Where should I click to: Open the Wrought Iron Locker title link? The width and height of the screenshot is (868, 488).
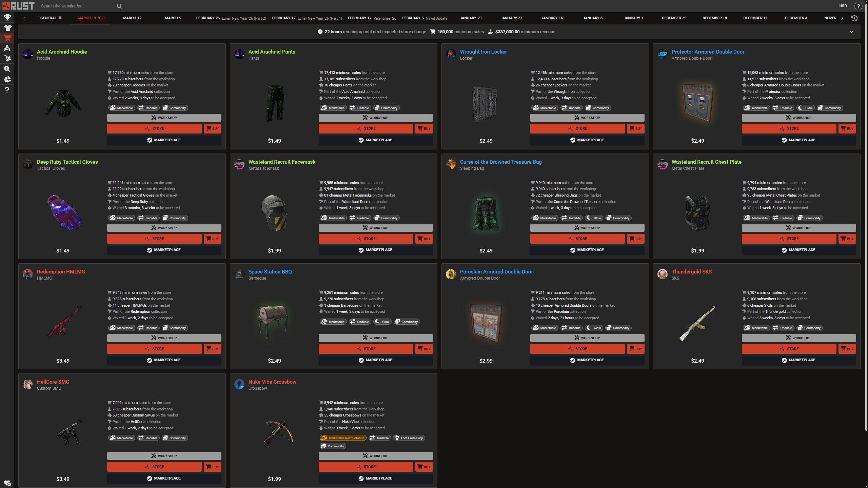[483, 52]
